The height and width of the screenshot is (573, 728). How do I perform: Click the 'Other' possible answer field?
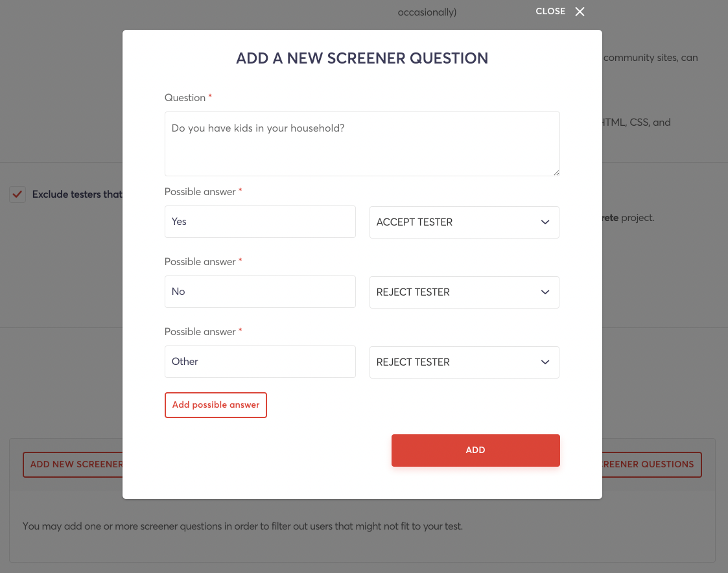pos(260,362)
